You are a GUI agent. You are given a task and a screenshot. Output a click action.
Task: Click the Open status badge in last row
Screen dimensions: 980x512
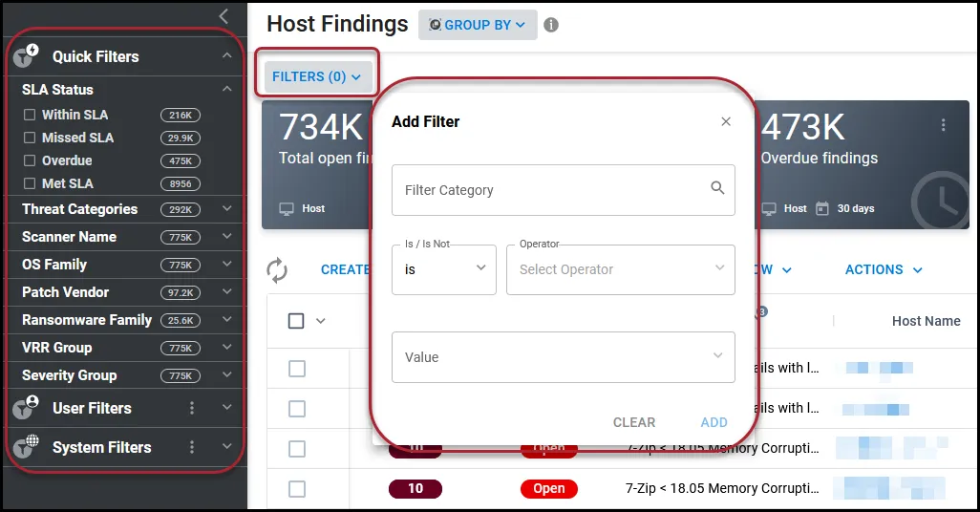click(549, 488)
